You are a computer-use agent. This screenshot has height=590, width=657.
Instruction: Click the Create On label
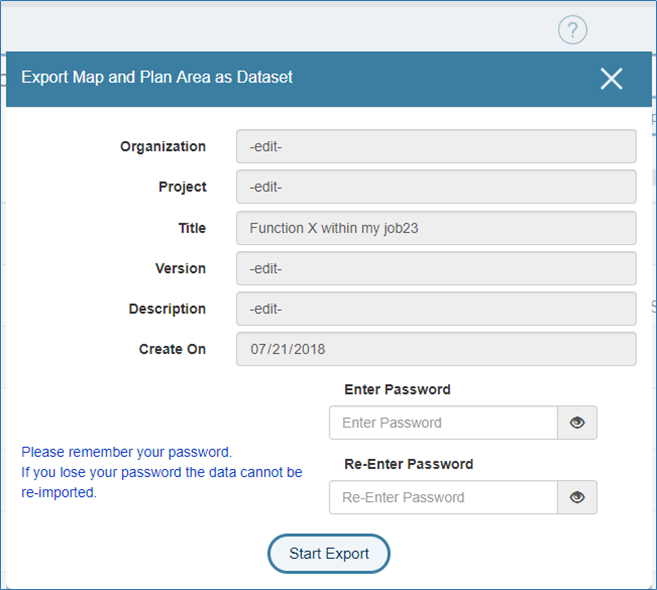tap(172, 349)
